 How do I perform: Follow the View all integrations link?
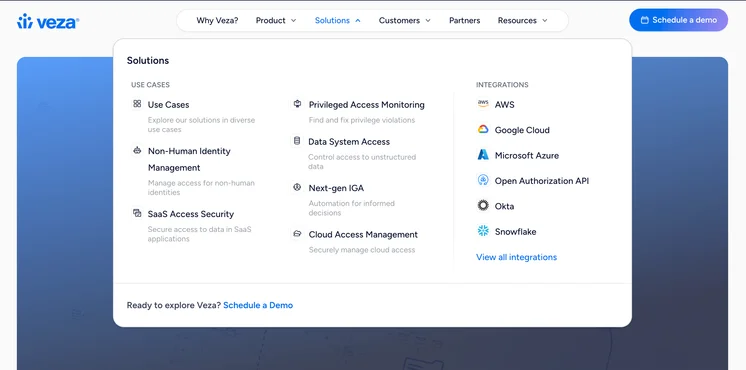(516, 257)
